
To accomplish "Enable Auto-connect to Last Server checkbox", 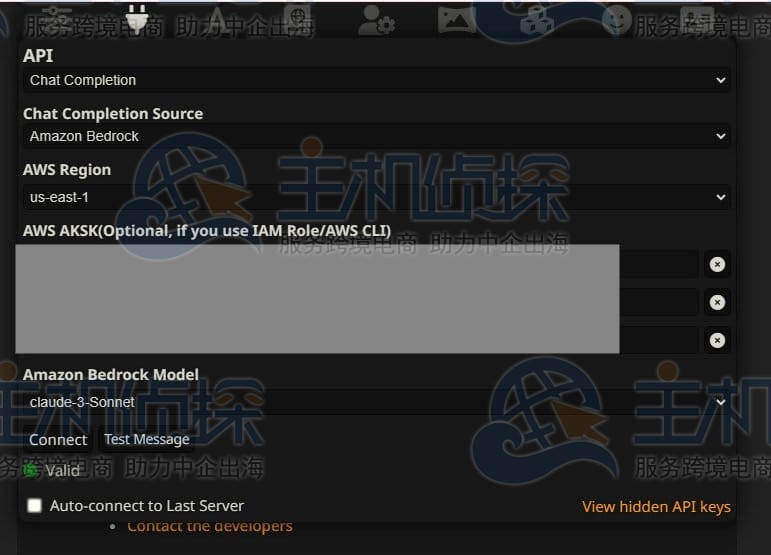I will (34, 505).
